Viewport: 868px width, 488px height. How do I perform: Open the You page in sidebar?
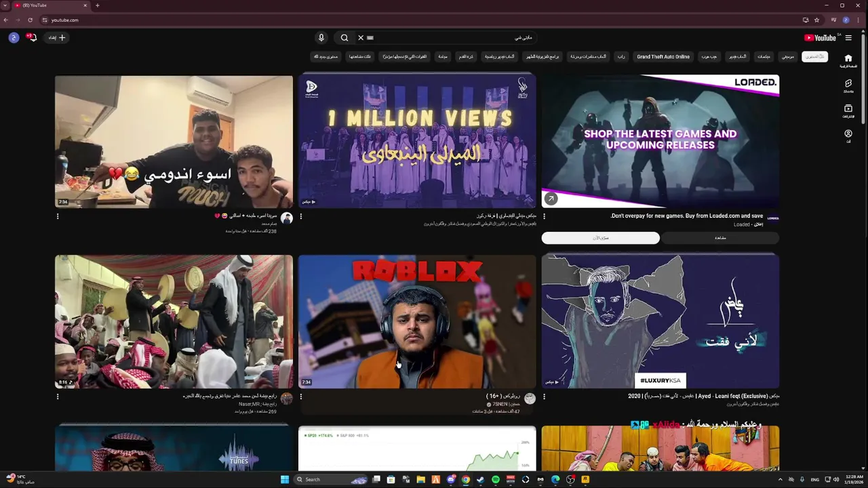[x=848, y=136]
